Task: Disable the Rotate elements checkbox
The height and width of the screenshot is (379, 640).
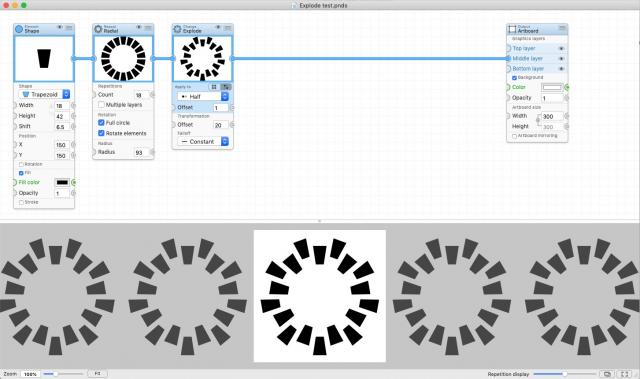Action: click(x=101, y=133)
